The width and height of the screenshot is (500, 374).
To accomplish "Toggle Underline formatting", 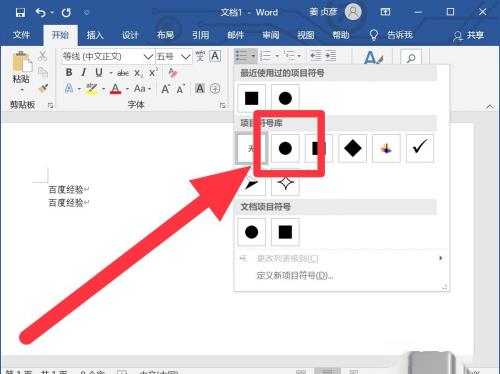I will (x=99, y=72).
